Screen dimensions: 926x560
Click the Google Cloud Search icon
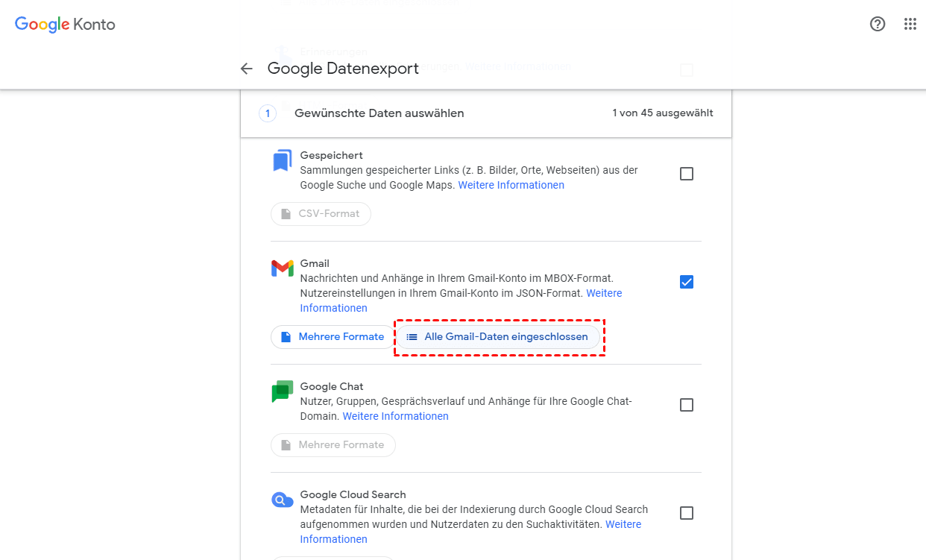283,500
